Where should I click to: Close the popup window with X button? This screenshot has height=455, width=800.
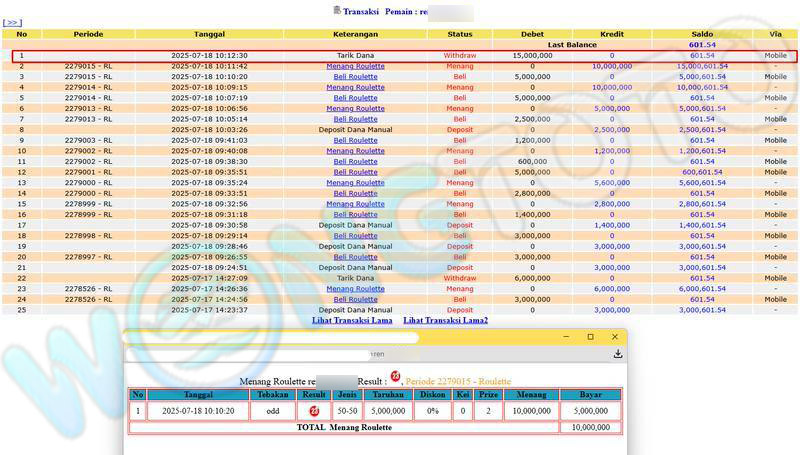point(615,337)
